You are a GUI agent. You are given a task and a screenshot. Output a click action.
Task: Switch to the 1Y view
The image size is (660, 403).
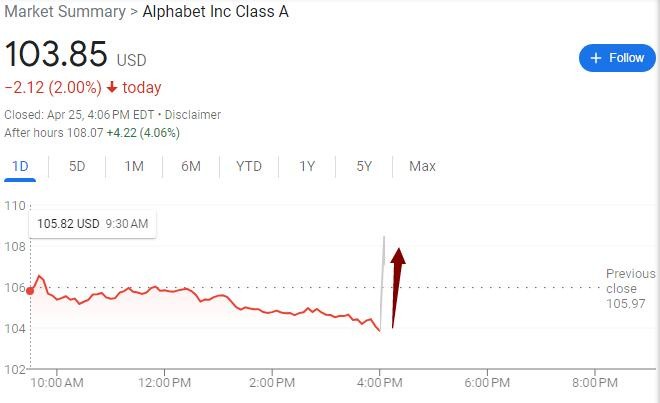click(307, 166)
